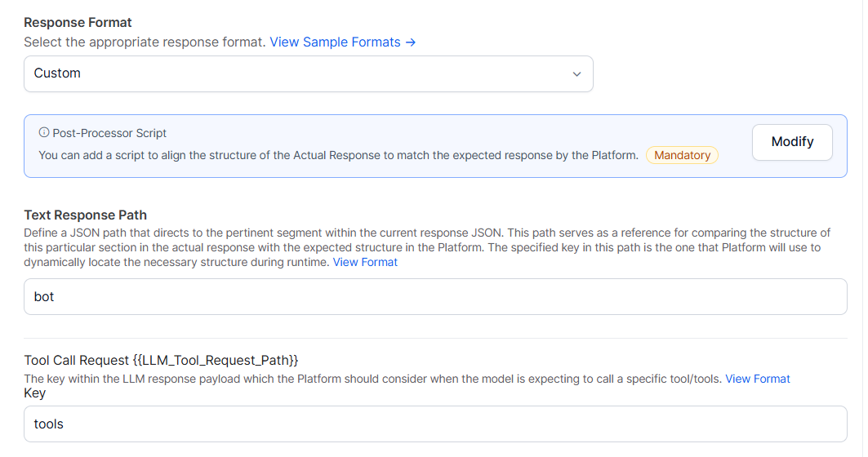
Task: Click the Key label above tools field
Action: click(35, 393)
